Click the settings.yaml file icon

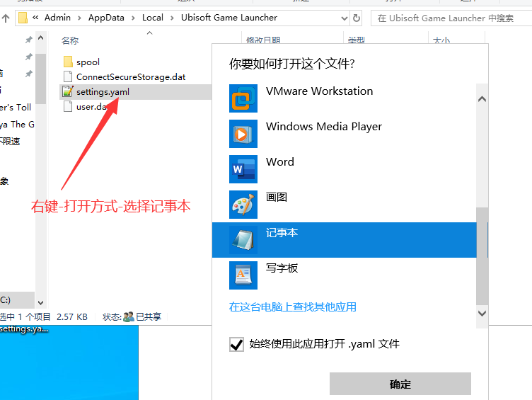(x=68, y=91)
